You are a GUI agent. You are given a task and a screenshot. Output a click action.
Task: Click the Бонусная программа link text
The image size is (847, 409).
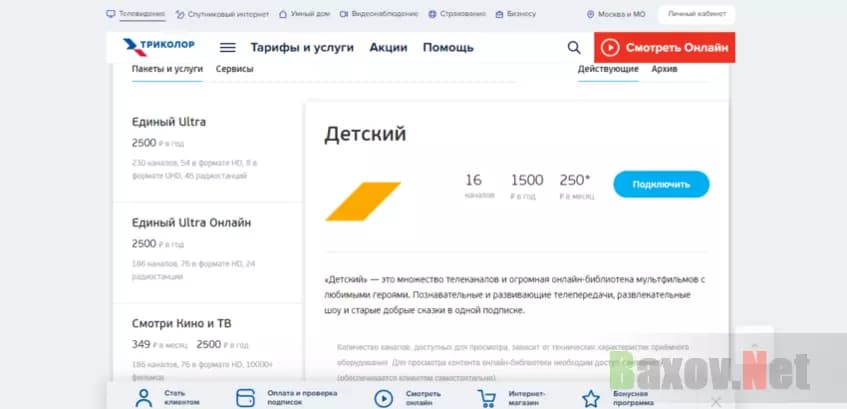(x=633, y=398)
